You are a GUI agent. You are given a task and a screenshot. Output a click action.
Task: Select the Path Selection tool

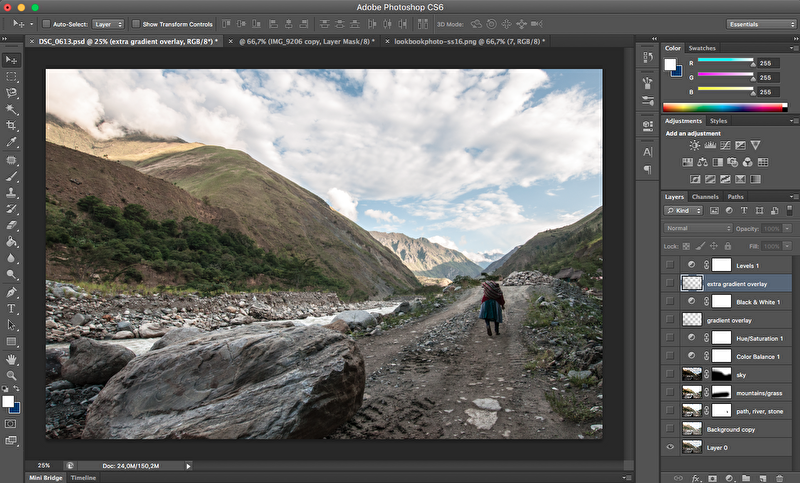[11, 325]
